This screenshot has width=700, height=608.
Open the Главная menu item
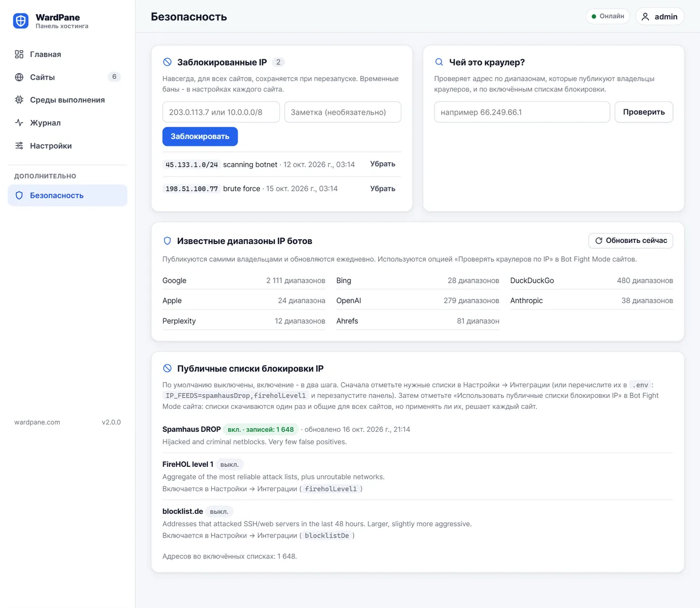(67, 54)
